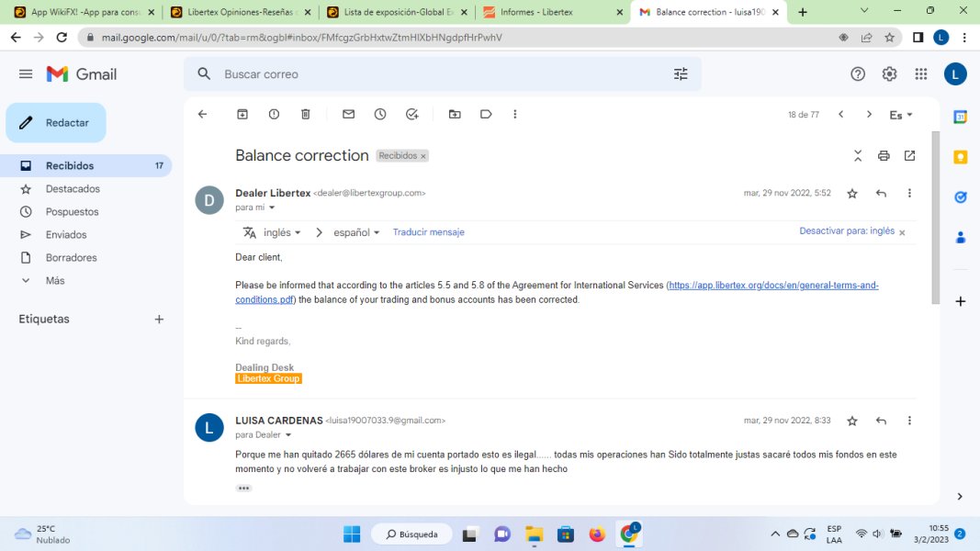980x551 pixels.
Task: Go to newer conversation arrow
Action: [x=840, y=114]
